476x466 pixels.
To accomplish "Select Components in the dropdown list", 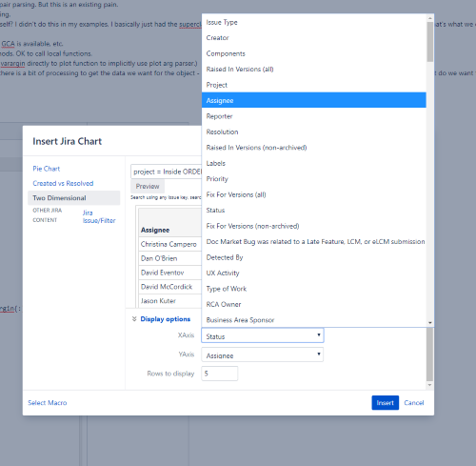I will 314,53.
